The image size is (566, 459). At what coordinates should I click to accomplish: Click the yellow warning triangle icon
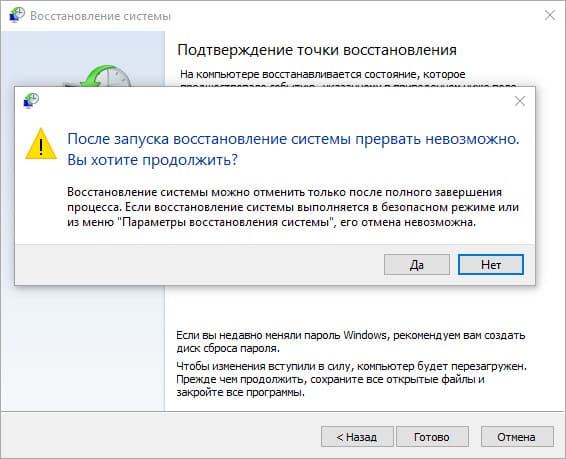[x=41, y=144]
